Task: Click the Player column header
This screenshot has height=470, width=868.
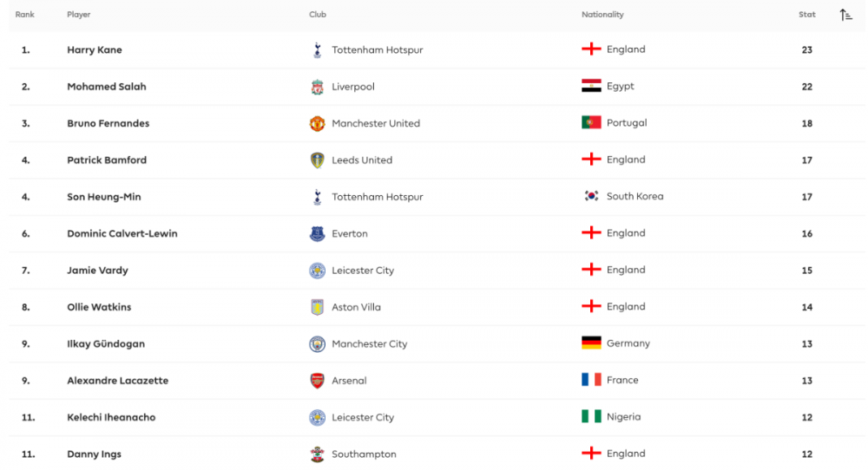Action: (x=78, y=15)
